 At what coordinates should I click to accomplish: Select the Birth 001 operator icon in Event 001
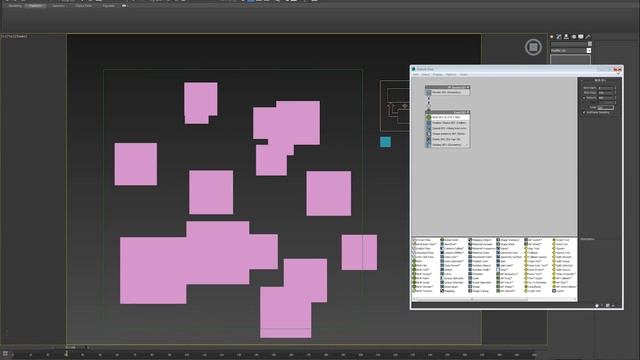pyautogui.click(x=429, y=117)
